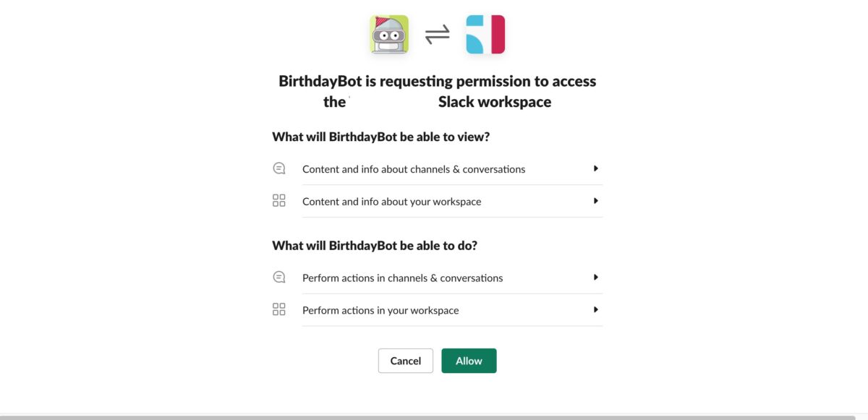Allow BirthdayBot access to workspace
The image size is (868, 420).
point(469,361)
